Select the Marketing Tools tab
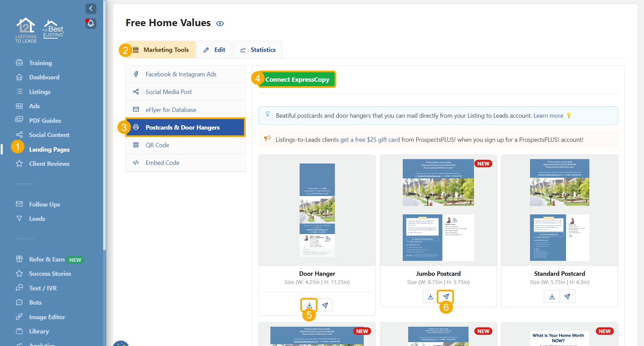 click(x=161, y=50)
